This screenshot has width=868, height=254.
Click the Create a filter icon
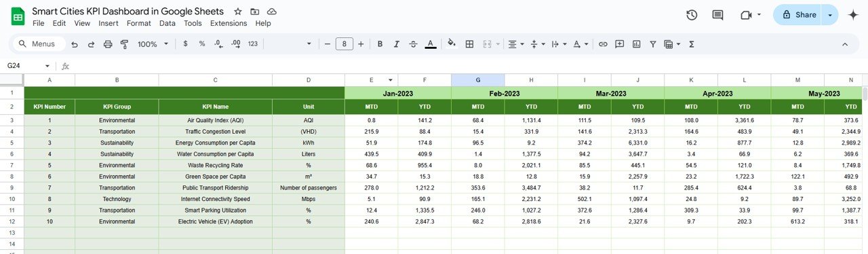click(x=653, y=44)
